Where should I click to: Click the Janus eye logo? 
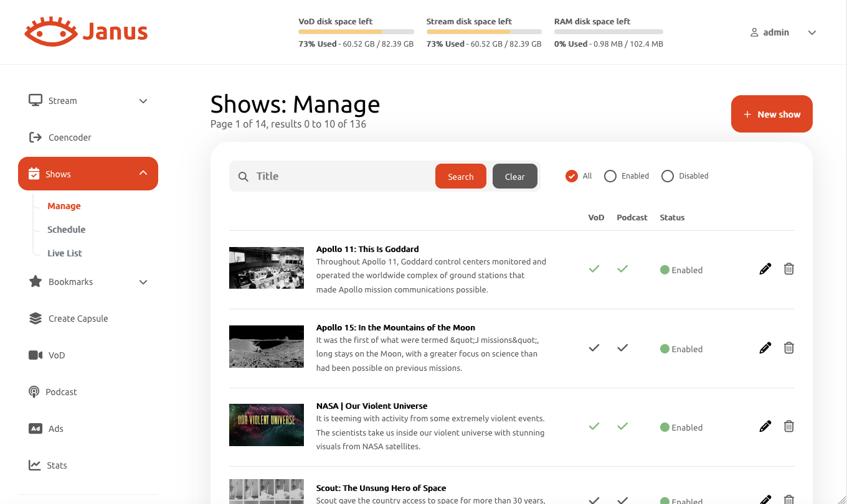click(50, 31)
